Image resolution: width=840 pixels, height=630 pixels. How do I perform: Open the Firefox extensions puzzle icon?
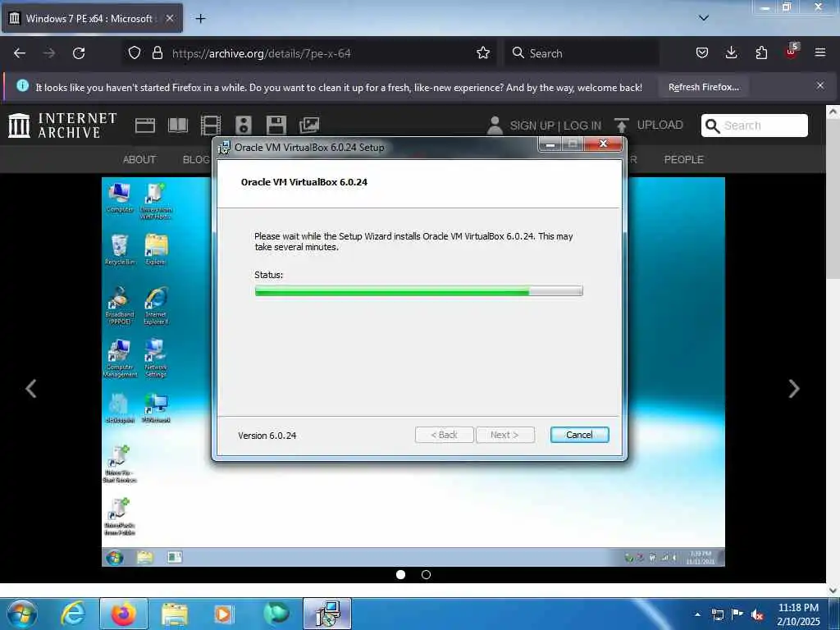761,53
